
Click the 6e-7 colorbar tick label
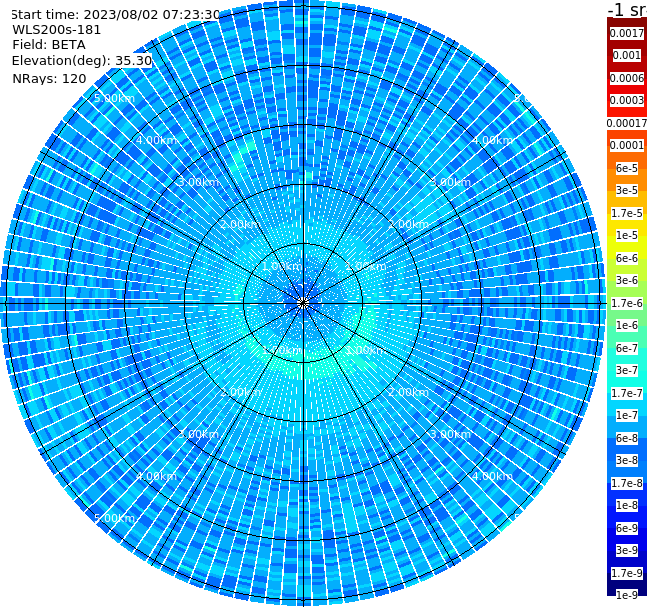pyautogui.click(x=627, y=348)
